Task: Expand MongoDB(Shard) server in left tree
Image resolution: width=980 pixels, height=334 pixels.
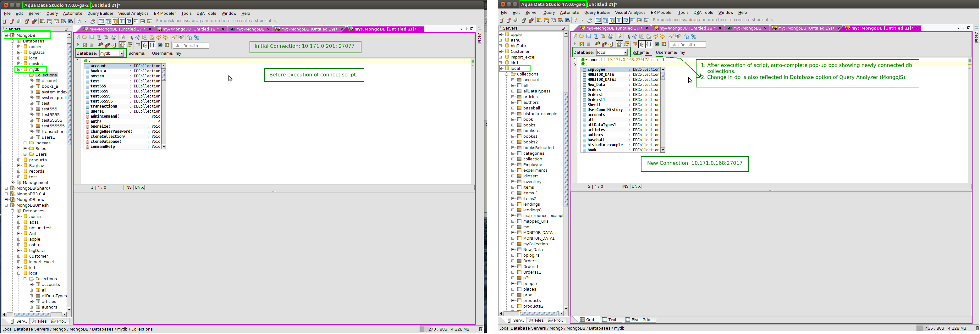Action: [x=6, y=188]
